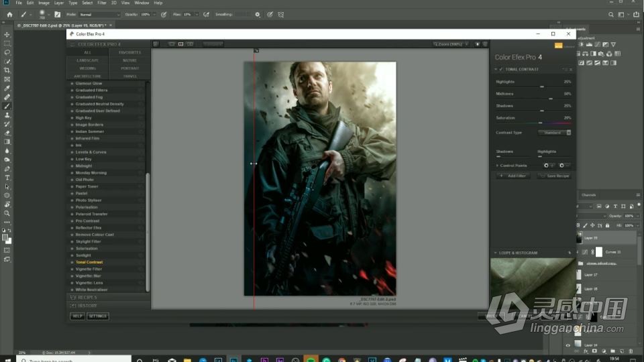Select Vignette Filter in list
This screenshot has width=644, height=362.
[x=89, y=269]
